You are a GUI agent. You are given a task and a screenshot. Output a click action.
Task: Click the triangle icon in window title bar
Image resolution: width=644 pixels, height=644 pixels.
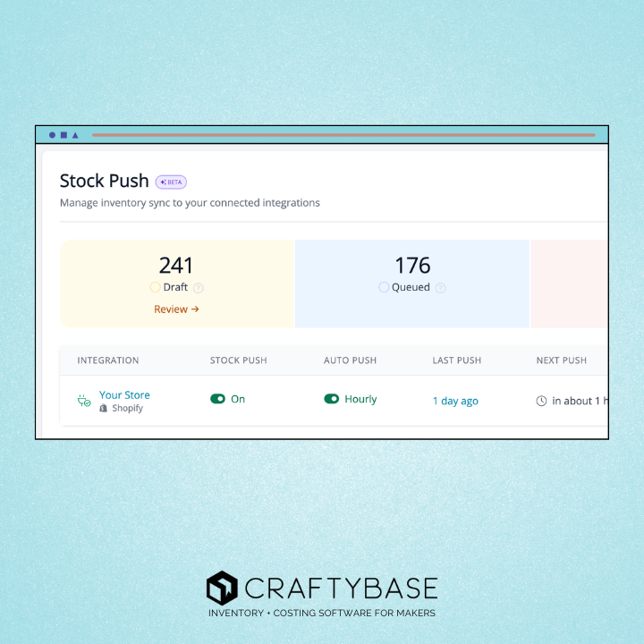pyautogui.click(x=75, y=135)
